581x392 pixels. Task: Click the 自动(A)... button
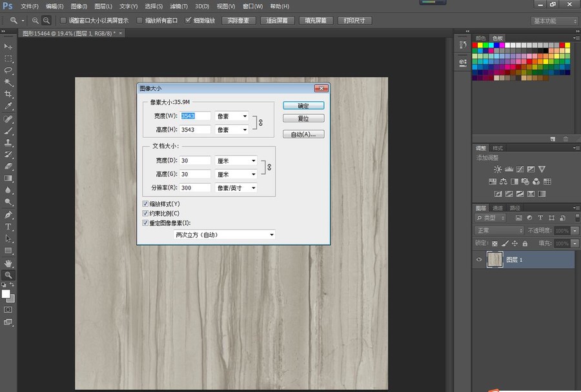point(303,134)
